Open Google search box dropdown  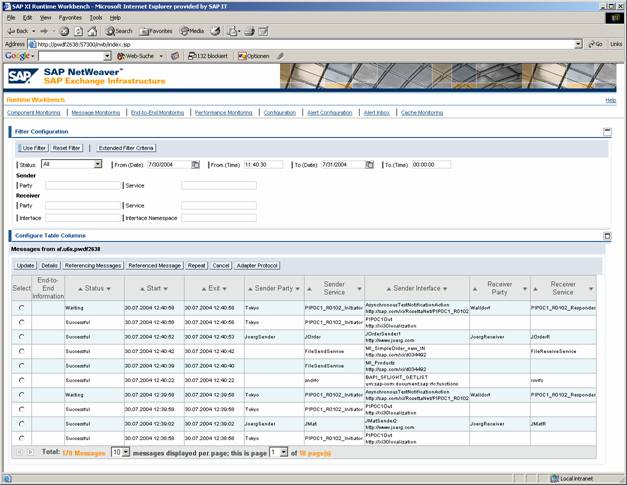coord(107,56)
